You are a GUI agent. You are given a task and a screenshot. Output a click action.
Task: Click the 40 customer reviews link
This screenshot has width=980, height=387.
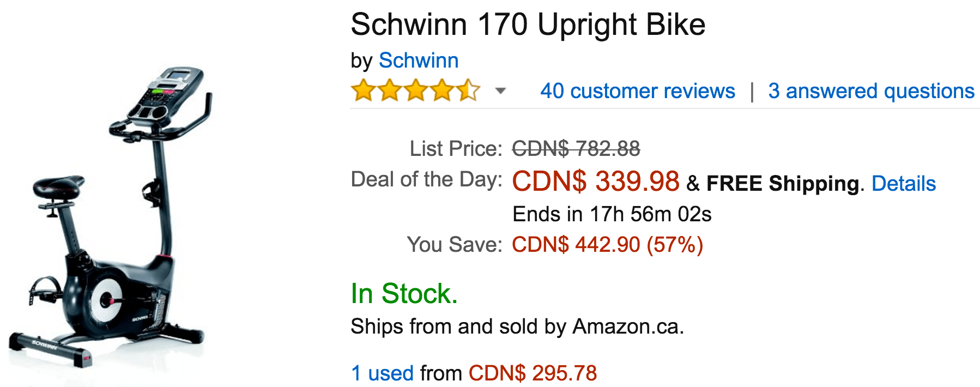(638, 91)
